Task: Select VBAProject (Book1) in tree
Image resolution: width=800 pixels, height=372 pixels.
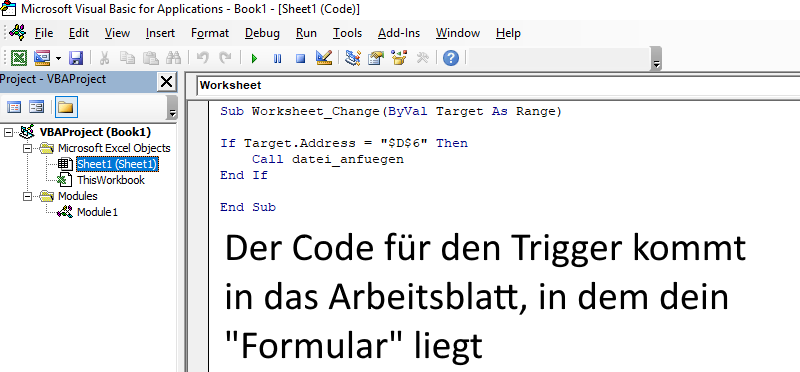Action: tap(95, 132)
